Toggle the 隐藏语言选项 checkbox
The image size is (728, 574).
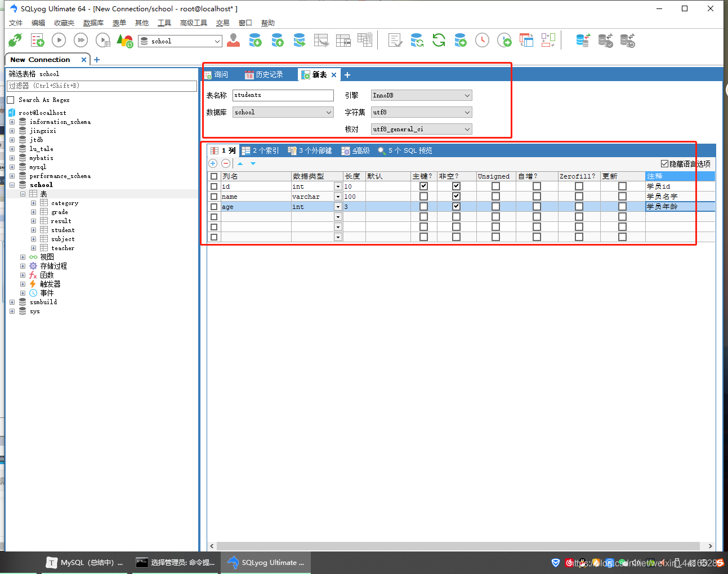pyautogui.click(x=664, y=163)
